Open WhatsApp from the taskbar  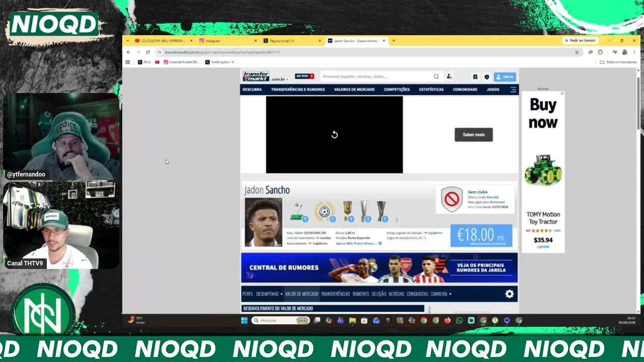[x=459, y=320]
